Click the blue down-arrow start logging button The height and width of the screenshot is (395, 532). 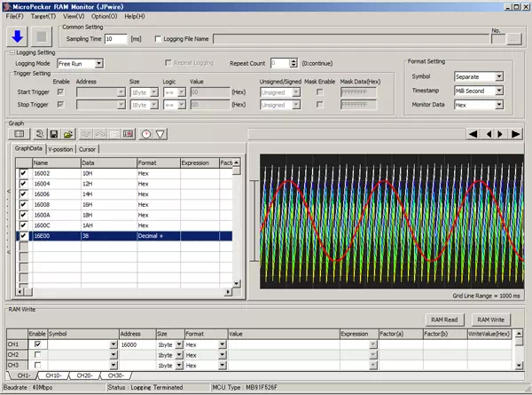coord(18,36)
